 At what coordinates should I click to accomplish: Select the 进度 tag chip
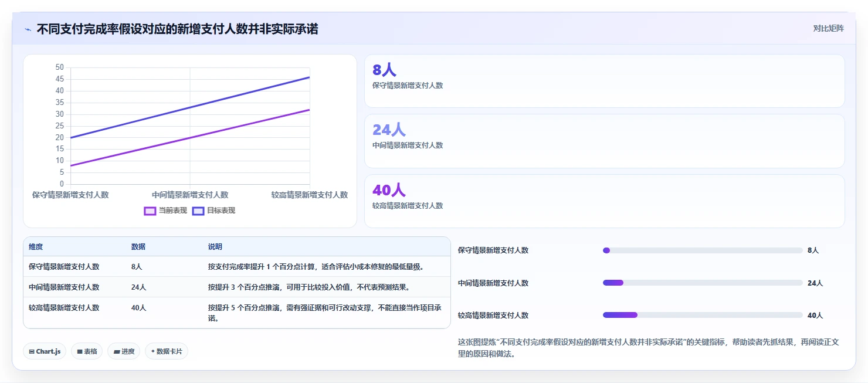(124, 351)
